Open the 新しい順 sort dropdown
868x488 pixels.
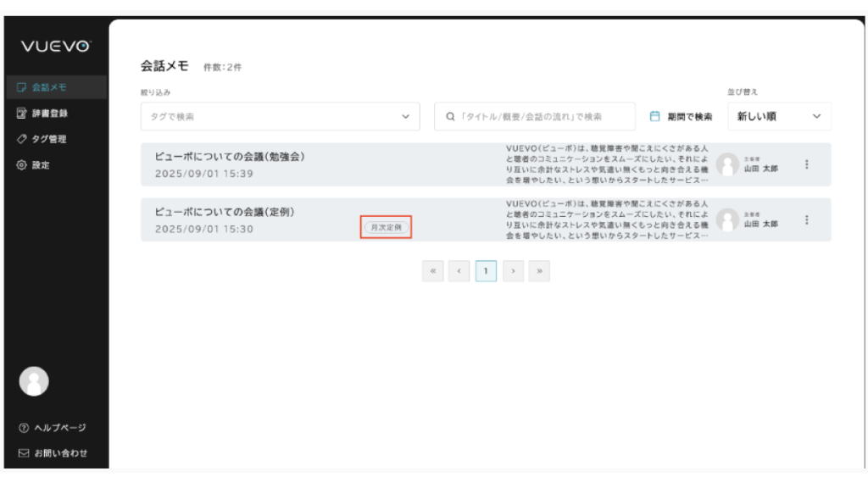pos(779,117)
